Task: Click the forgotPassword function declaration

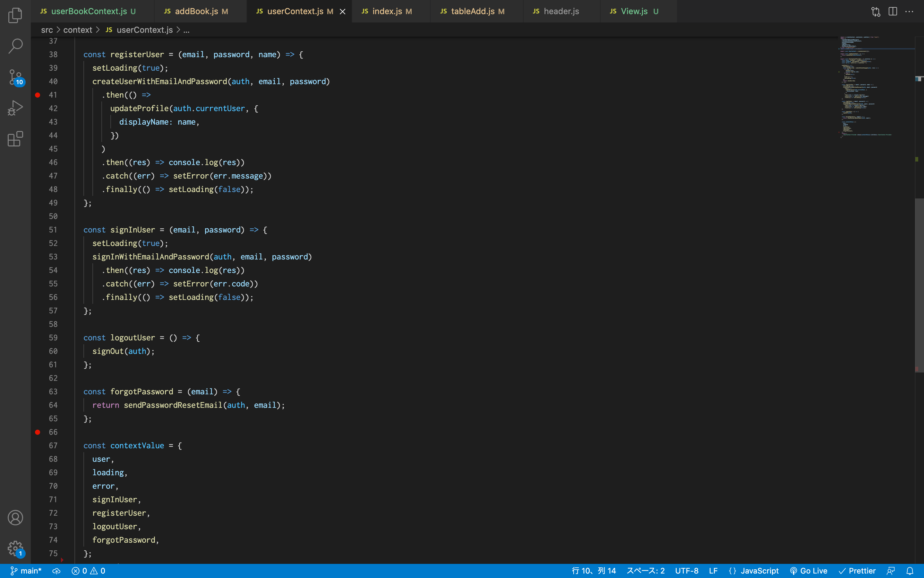Action: [142, 392]
